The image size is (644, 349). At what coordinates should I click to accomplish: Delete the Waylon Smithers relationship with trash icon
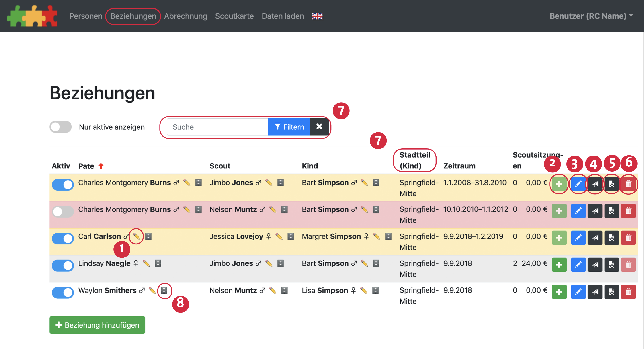(628, 292)
